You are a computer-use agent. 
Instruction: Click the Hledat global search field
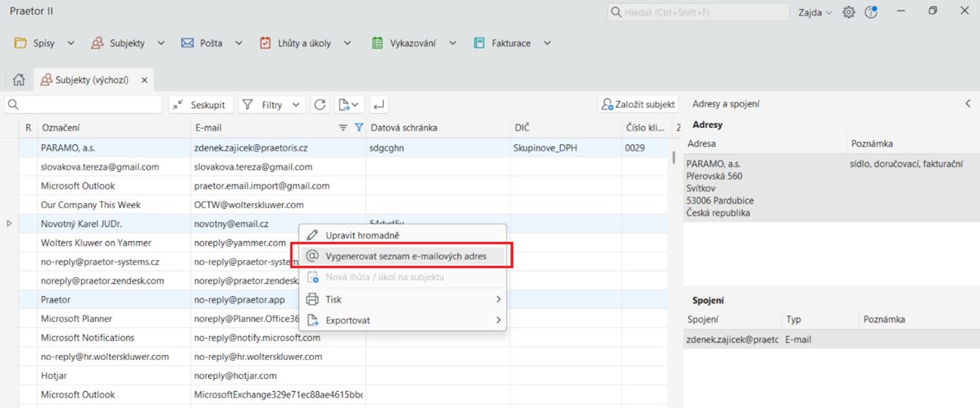coord(698,12)
